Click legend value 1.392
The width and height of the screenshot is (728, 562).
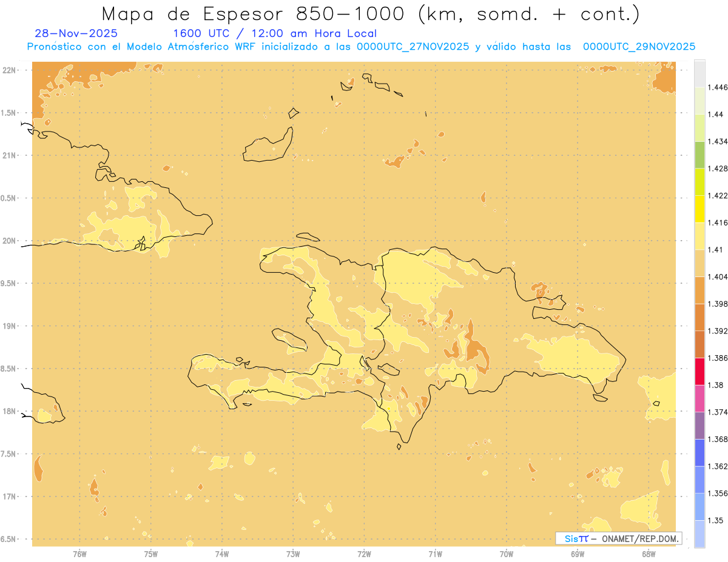(717, 331)
